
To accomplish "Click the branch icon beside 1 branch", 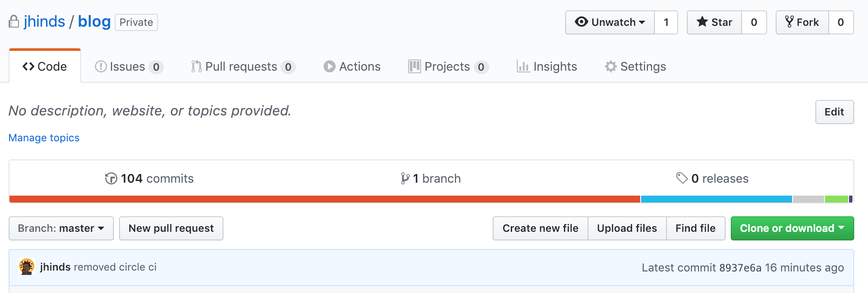I will [x=405, y=178].
